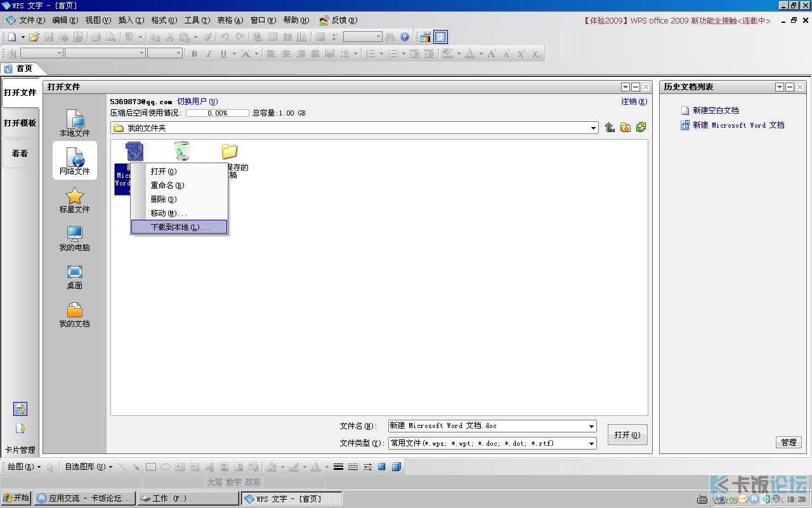Click 注销 logout link
This screenshot has height=508, width=812.
coord(634,102)
